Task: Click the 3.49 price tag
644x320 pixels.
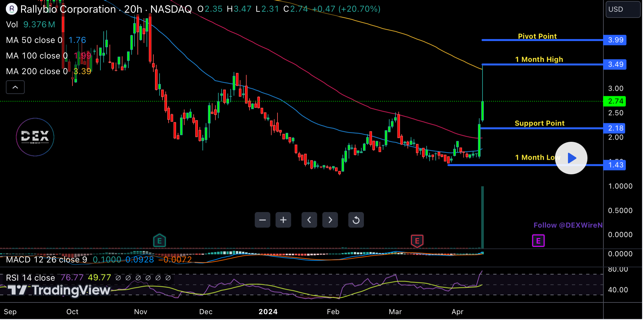Action: click(x=615, y=64)
